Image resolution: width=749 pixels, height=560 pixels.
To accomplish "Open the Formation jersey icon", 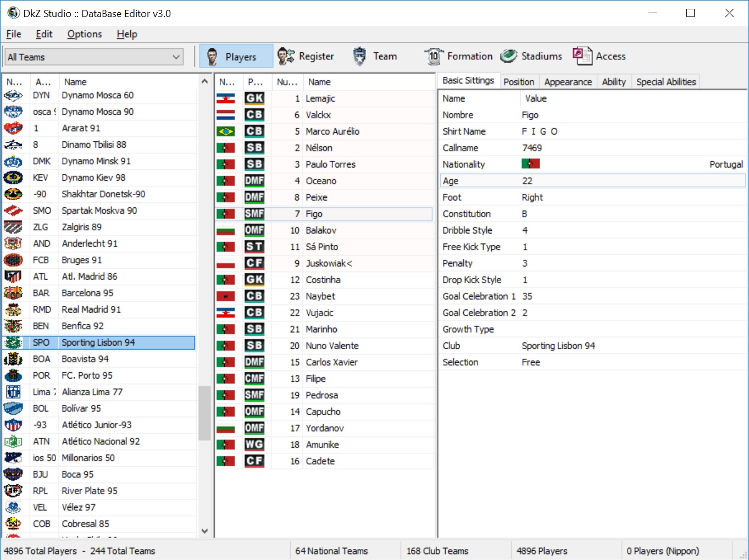I will 434,56.
